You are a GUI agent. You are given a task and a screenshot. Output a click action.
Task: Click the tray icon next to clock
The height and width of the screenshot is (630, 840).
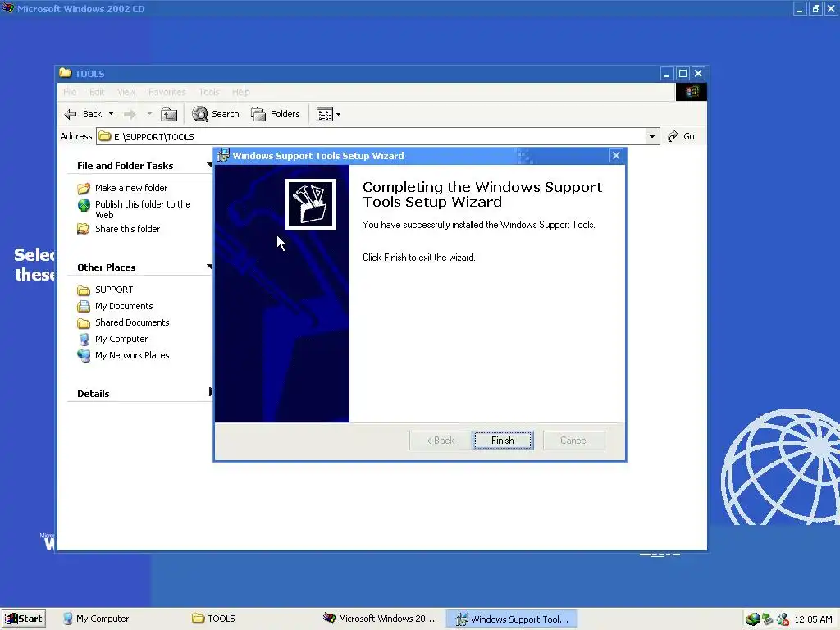[x=783, y=619]
